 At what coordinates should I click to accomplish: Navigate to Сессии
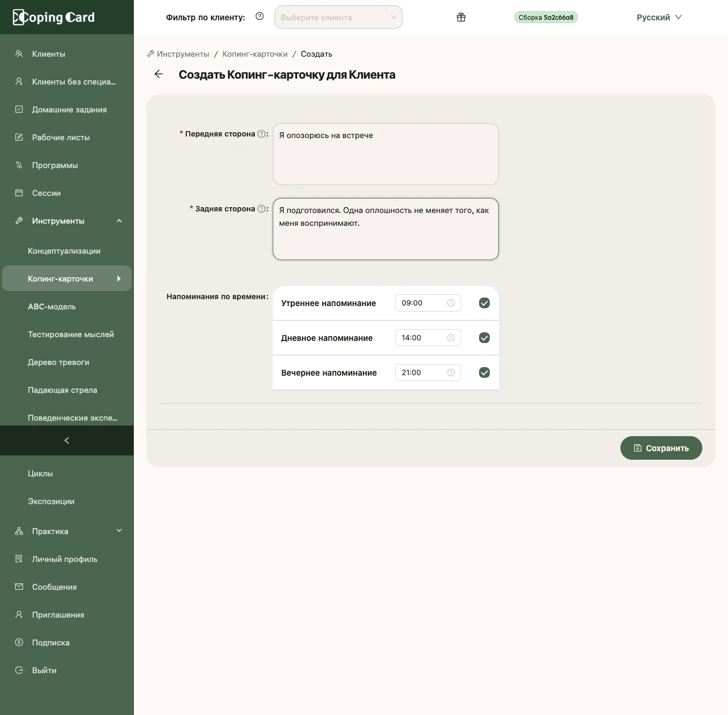pos(67,193)
